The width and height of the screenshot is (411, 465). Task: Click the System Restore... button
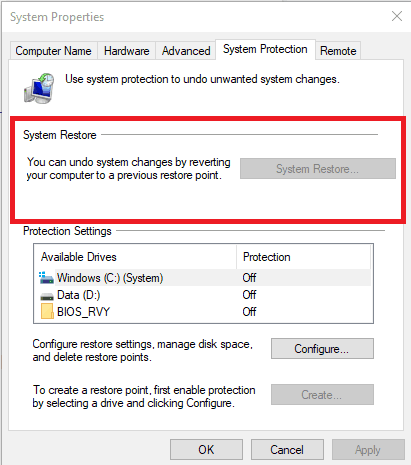(x=318, y=169)
